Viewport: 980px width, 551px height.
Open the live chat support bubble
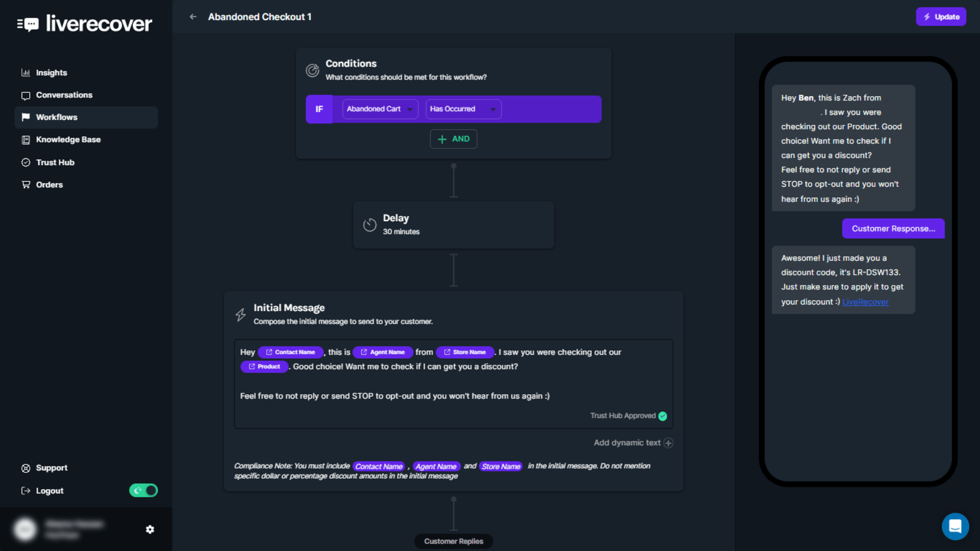click(x=955, y=527)
